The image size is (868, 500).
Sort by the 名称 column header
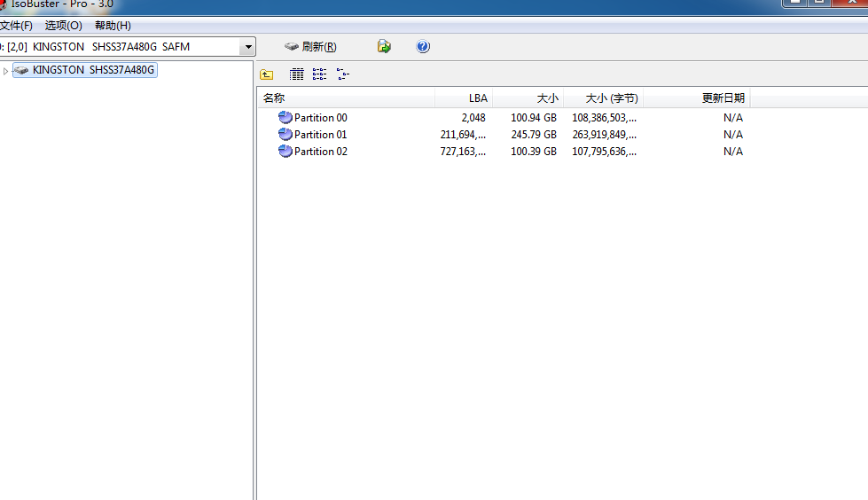coord(346,98)
